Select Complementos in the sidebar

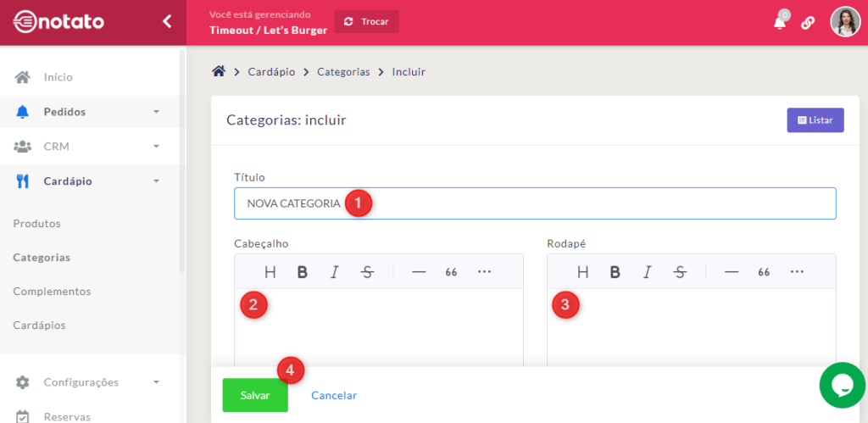point(52,292)
